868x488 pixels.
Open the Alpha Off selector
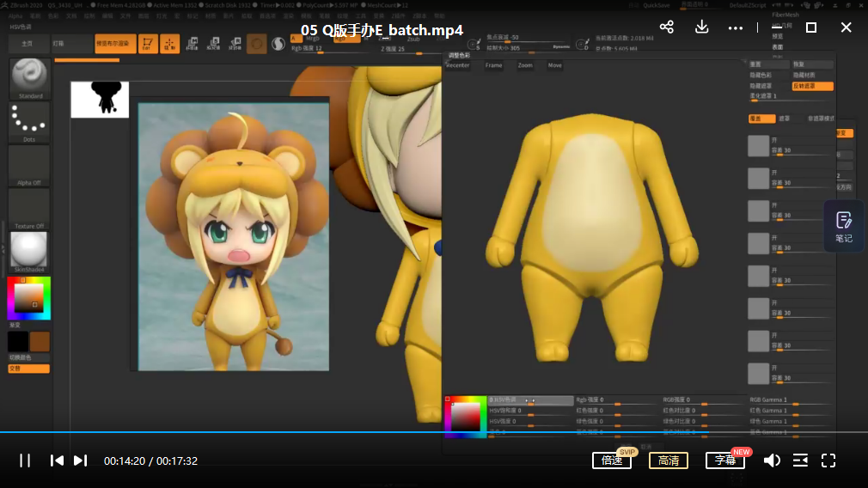coord(29,166)
